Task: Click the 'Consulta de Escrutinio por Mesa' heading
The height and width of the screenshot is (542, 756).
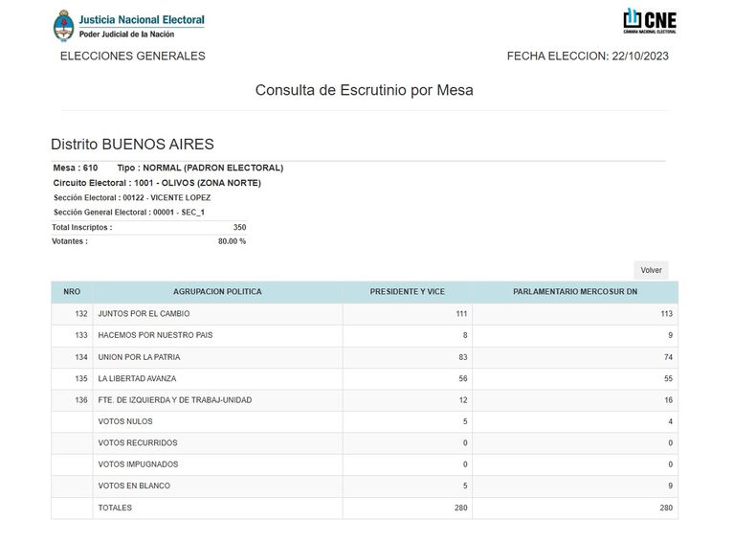Action: 364,90
